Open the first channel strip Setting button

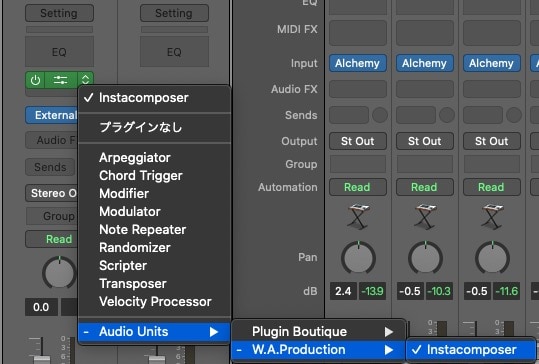[x=59, y=13]
